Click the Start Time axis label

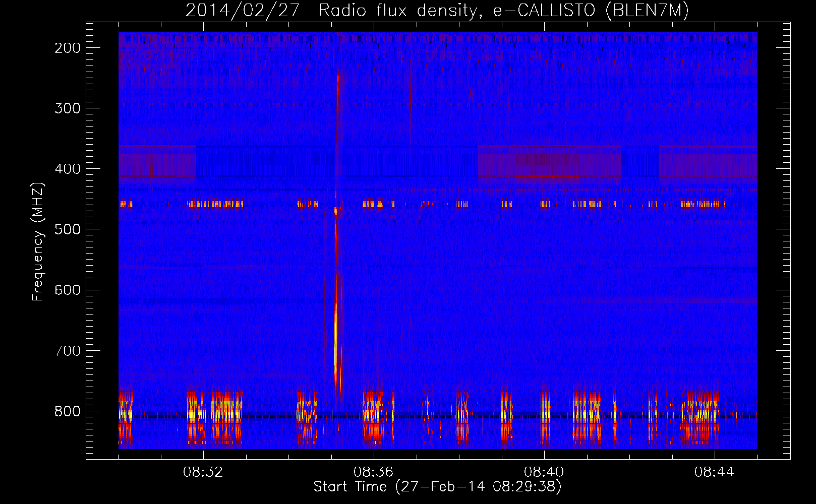pos(437,487)
